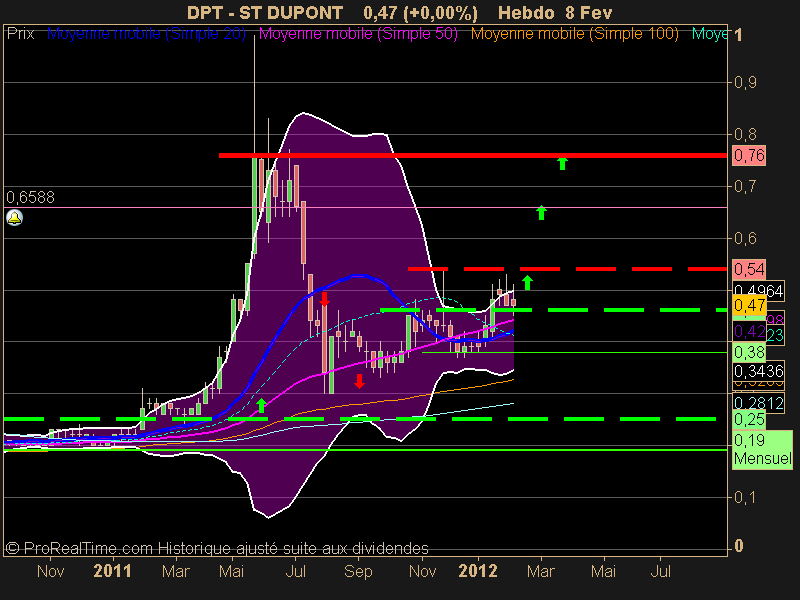The width and height of the screenshot is (800, 600).
Task: Click the Moyenne mobile (Simple 20) legend
Action: tap(146, 34)
